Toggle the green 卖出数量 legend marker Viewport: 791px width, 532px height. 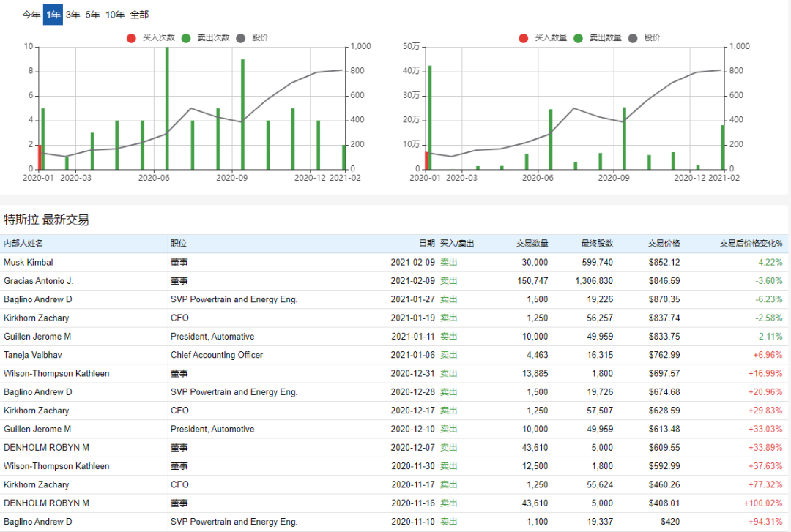[x=578, y=38]
